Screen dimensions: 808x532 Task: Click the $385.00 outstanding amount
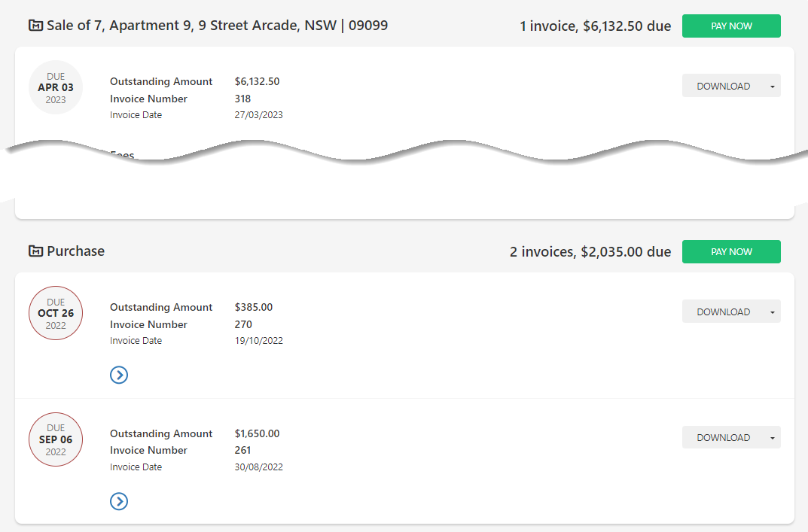(254, 307)
